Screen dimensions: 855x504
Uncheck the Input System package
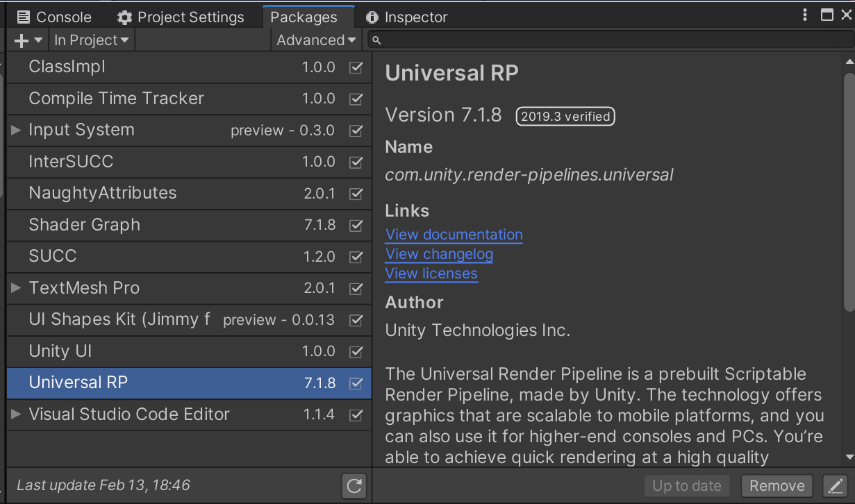click(356, 131)
